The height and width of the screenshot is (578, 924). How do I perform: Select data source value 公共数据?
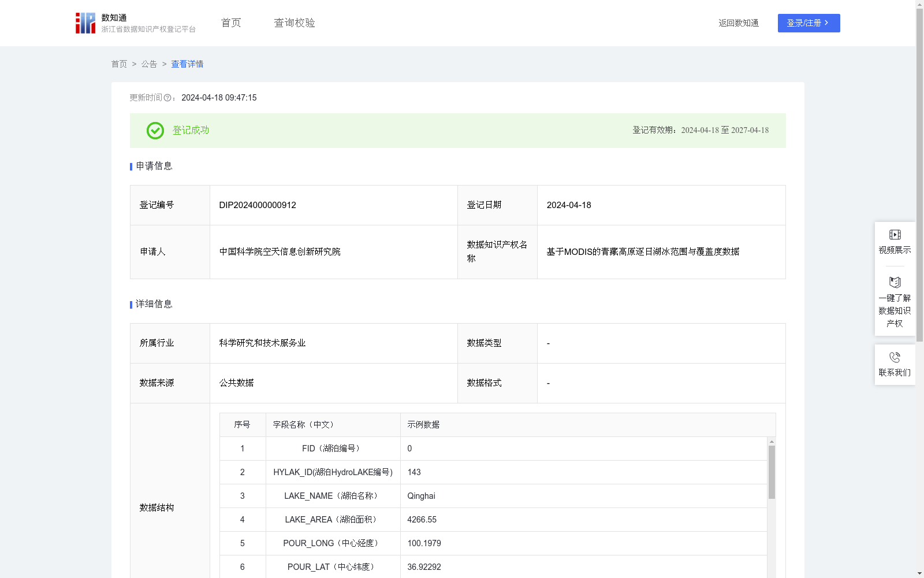[237, 383]
